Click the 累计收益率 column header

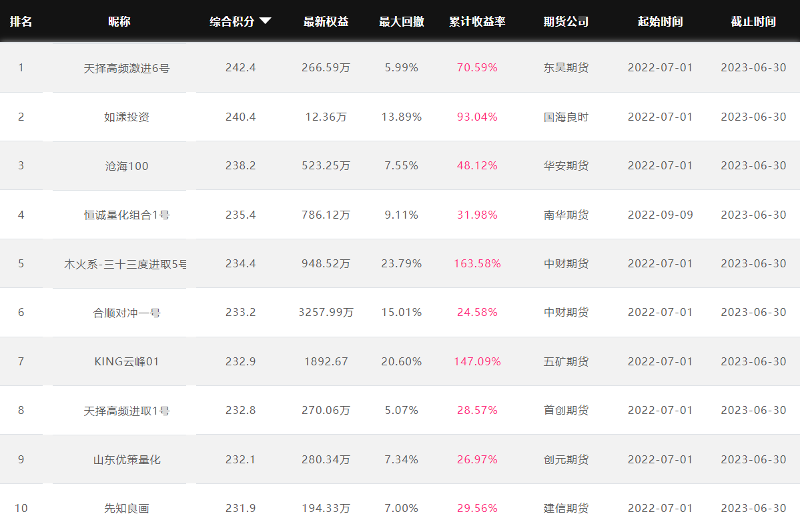click(477, 21)
